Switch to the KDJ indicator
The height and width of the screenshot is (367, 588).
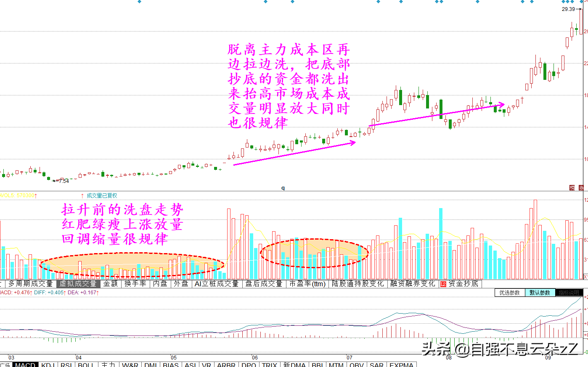click(48, 364)
